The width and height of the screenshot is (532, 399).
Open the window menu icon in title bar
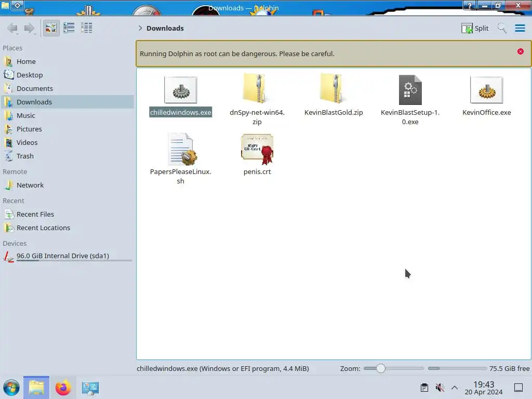(x=5, y=5)
